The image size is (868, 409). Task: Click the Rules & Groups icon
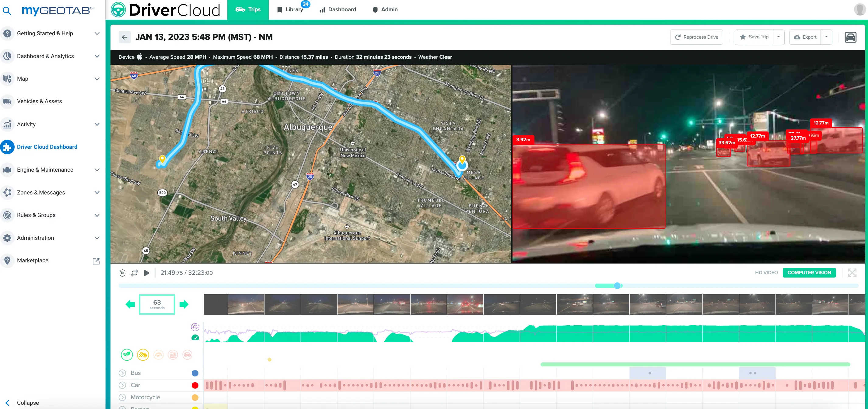(7, 215)
